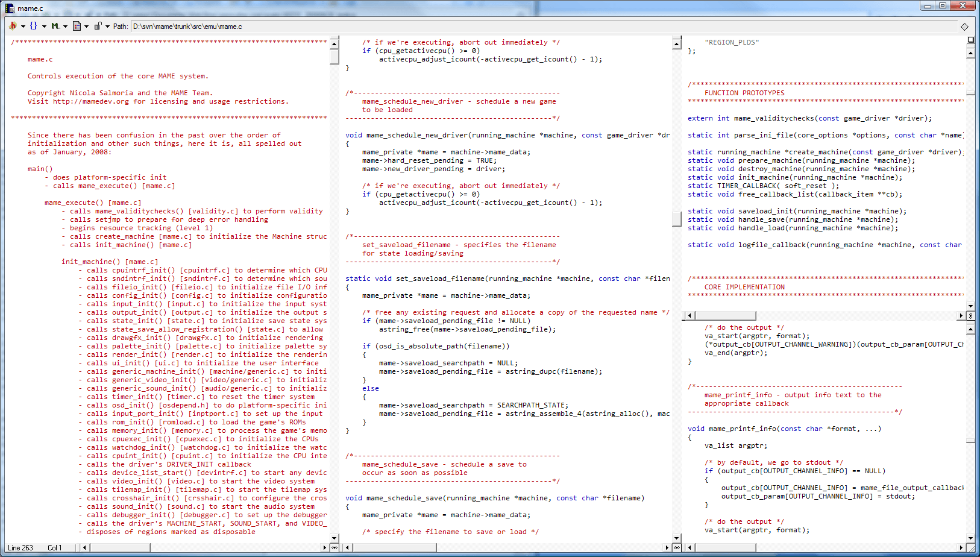Click right arrow of upper-right pane horizontal scrollbar
Screen dimensions: 980x557
tap(961, 316)
